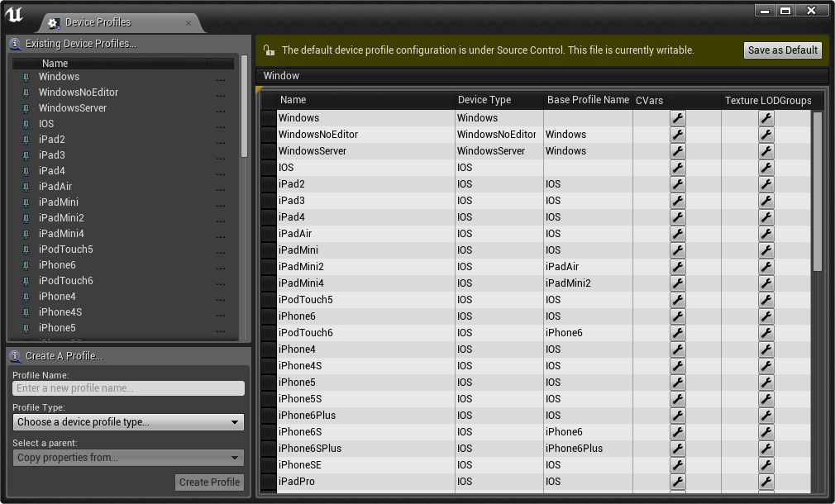Open CVars editor for the iPadAir profile
Screen dimensions: 835x504
point(678,233)
